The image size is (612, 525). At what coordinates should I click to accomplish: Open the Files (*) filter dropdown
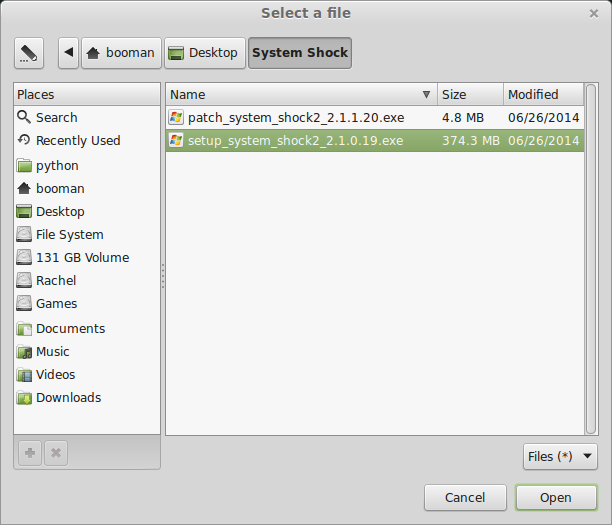tap(560, 456)
